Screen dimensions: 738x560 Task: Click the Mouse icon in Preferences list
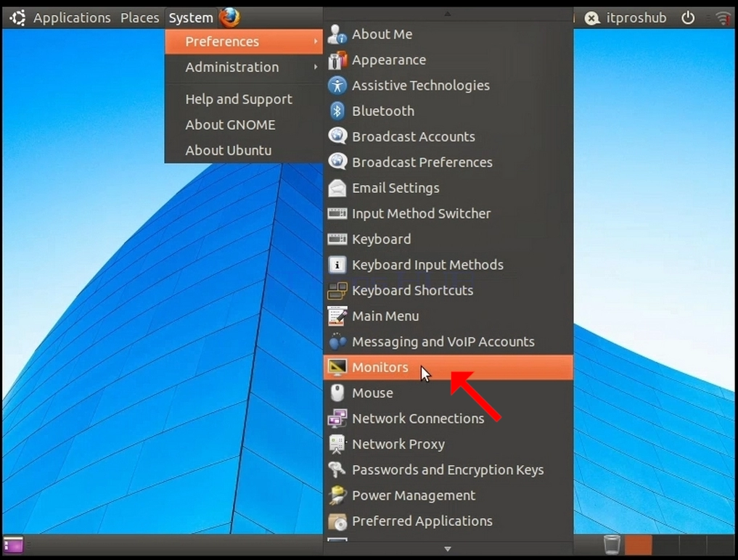pos(337,393)
